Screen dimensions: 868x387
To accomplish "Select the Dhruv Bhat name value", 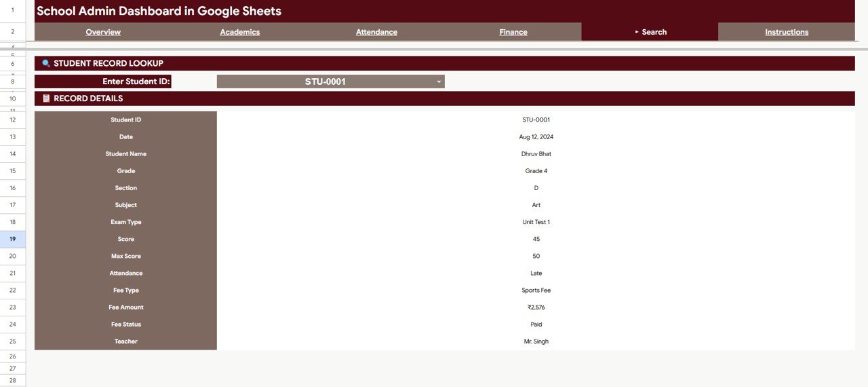I will (x=536, y=153).
